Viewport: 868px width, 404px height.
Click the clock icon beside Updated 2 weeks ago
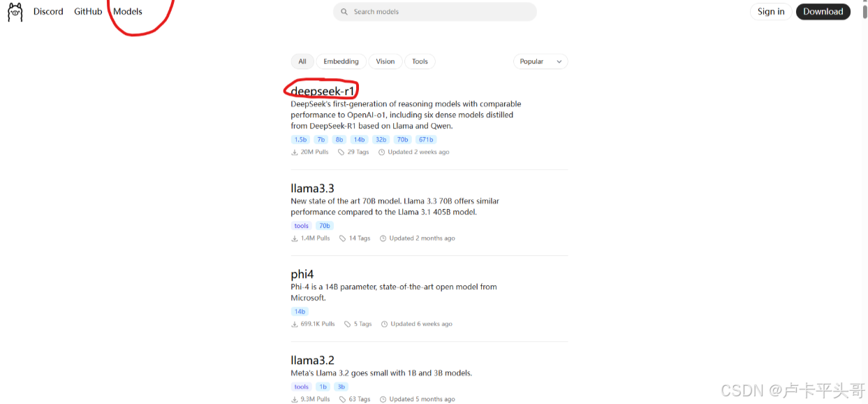pos(382,152)
